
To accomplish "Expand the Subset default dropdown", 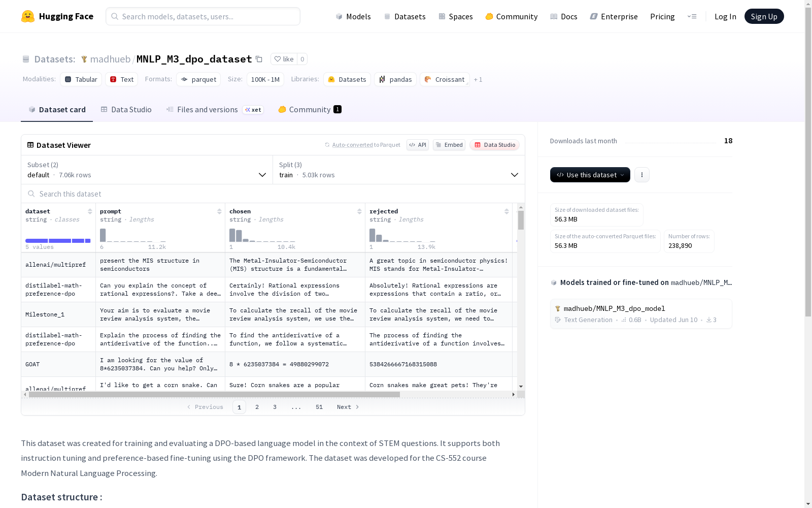I will coord(147,170).
